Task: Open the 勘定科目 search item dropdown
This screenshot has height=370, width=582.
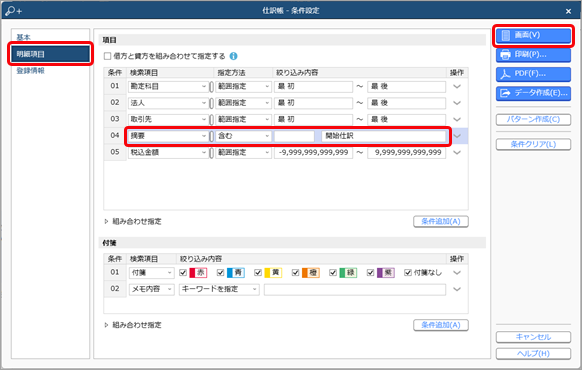Action: coord(168,86)
